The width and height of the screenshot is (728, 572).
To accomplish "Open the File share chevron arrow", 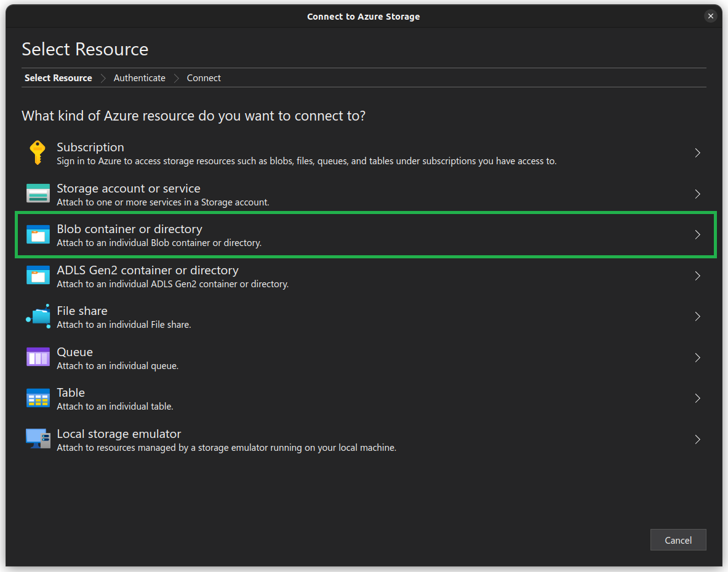I will 697,316.
